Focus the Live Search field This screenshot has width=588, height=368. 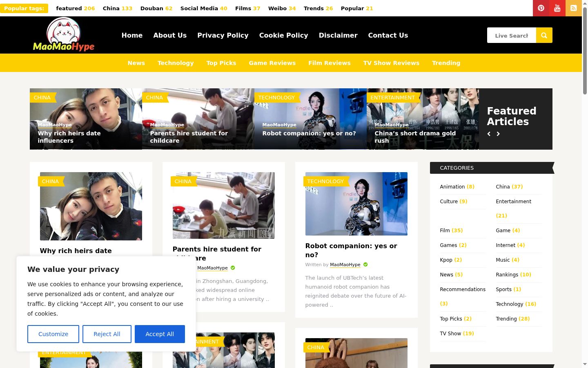512,35
